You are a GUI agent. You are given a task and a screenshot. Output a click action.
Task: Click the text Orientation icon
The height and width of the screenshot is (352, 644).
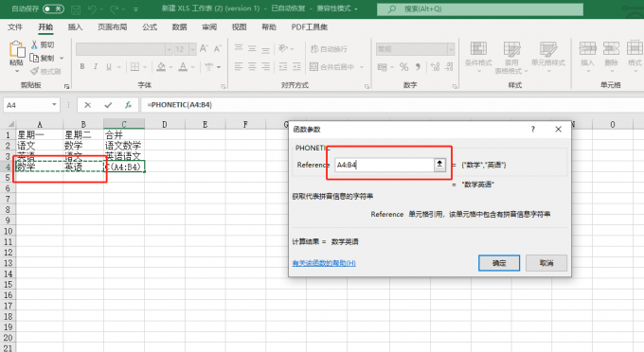point(283,48)
